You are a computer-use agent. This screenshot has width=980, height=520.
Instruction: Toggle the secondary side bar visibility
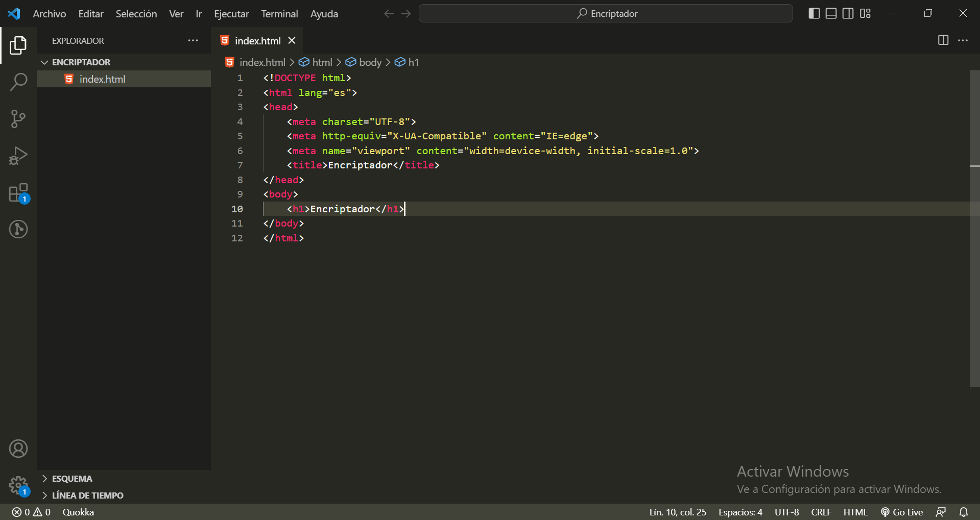click(848, 14)
